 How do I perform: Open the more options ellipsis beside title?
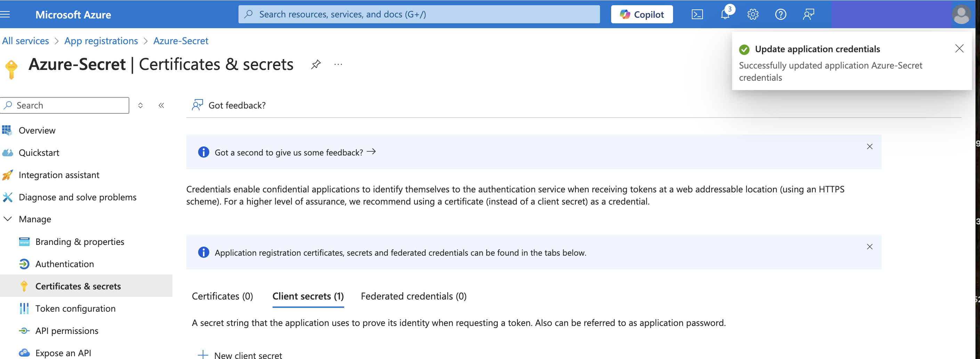(x=338, y=64)
